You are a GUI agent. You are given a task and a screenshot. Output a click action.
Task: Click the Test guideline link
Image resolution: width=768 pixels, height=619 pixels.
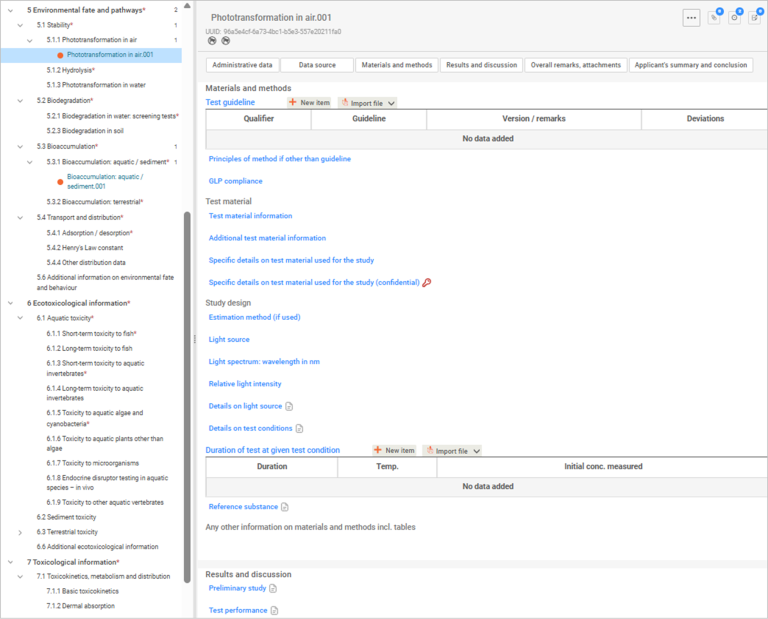230,102
